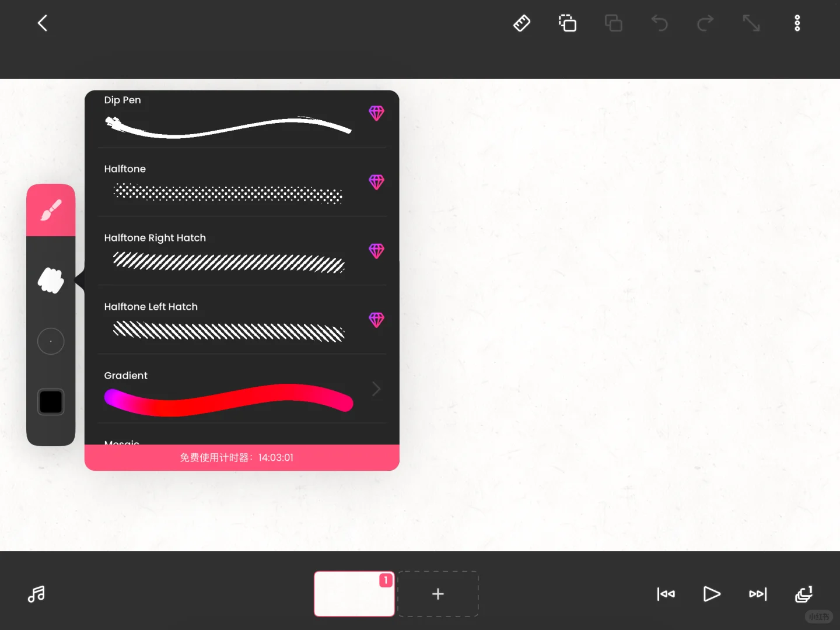Select the brush tool in sidebar
Screen dimensions: 840x630
(51, 210)
